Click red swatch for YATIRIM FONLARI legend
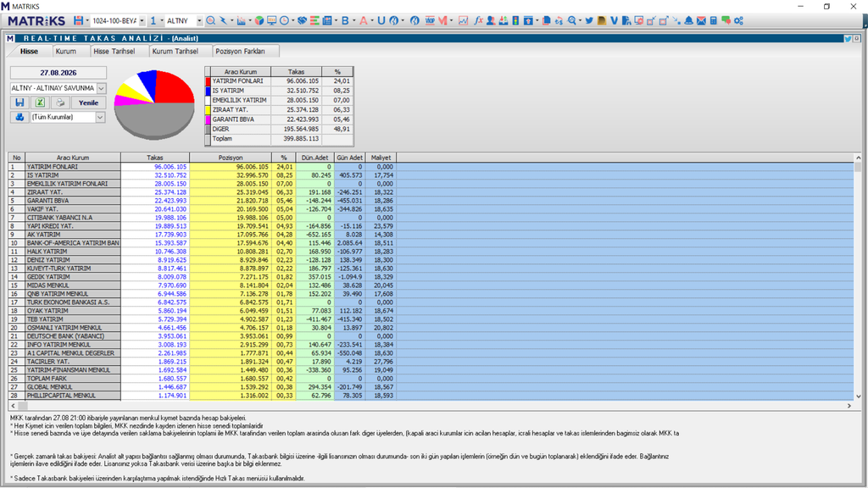Screen dimensions: 868x488 (x=209, y=80)
